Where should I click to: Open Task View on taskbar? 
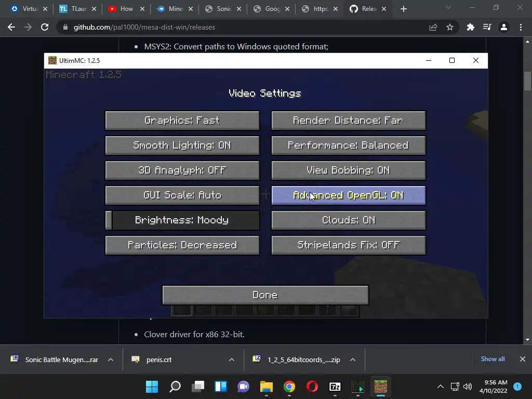[x=198, y=387]
